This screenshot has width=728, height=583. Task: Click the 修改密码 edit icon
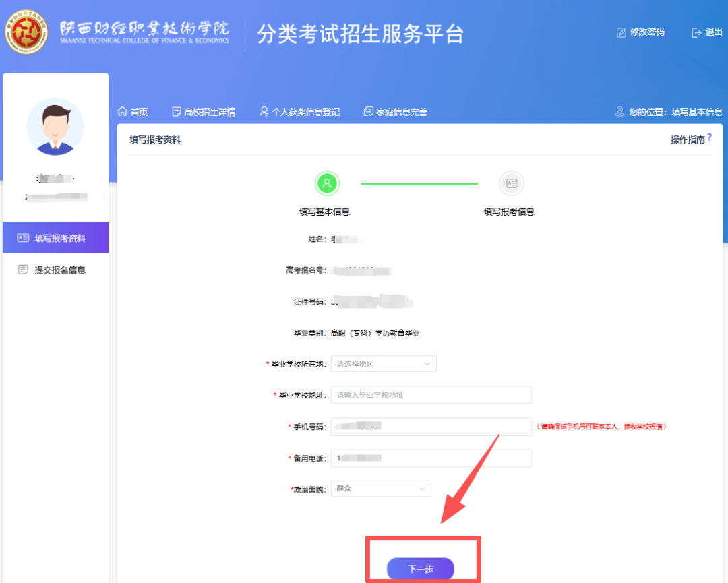621,32
